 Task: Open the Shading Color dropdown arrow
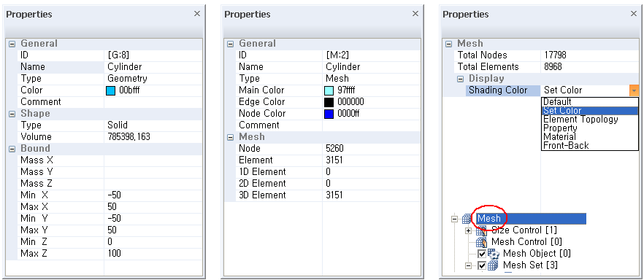(635, 90)
